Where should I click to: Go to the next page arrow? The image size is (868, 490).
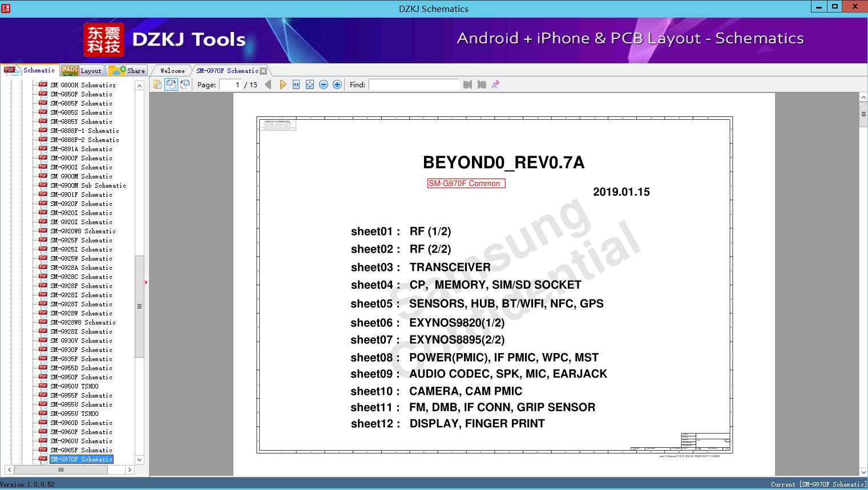pos(282,84)
